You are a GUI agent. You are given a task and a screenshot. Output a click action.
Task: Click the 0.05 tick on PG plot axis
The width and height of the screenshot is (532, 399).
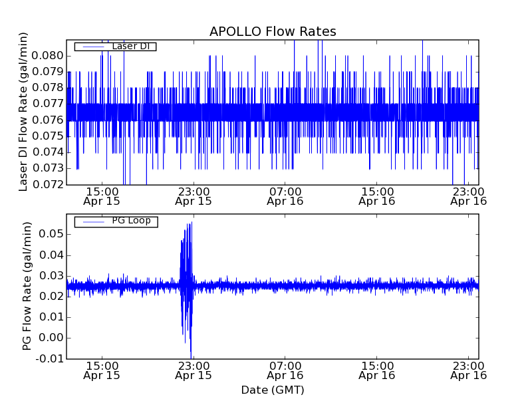pyautogui.click(x=52, y=234)
